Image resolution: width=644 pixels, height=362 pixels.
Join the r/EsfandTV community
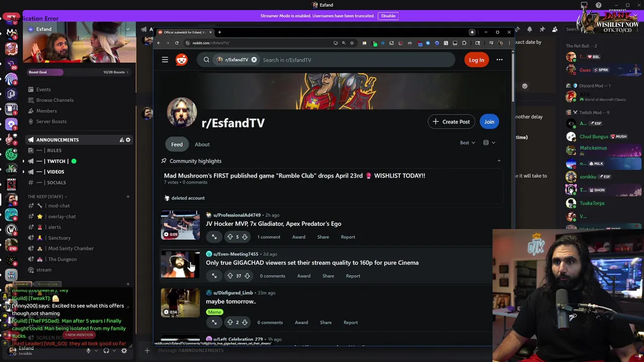(x=489, y=122)
